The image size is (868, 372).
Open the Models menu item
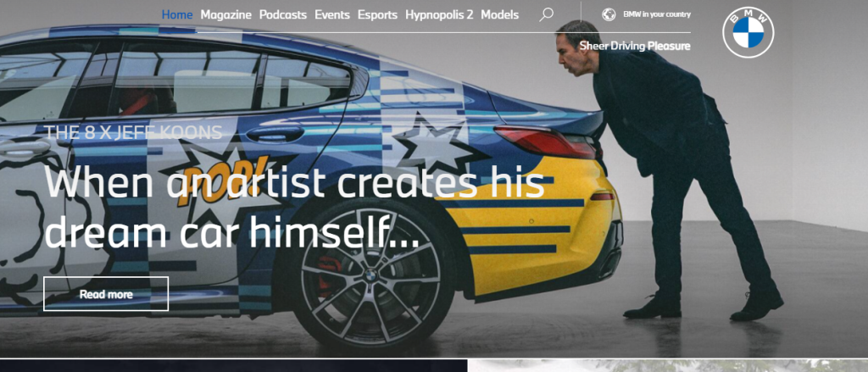pyautogui.click(x=500, y=15)
